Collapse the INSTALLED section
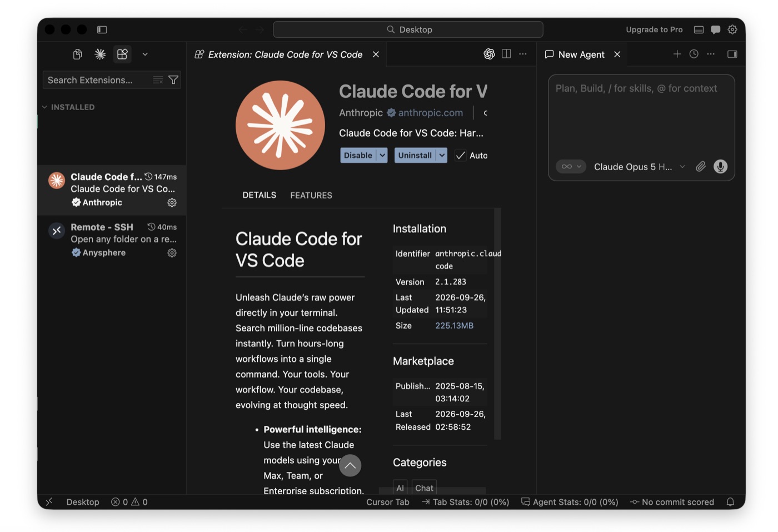This screenshot has width=778, height=532. click(x=68, y=107)
